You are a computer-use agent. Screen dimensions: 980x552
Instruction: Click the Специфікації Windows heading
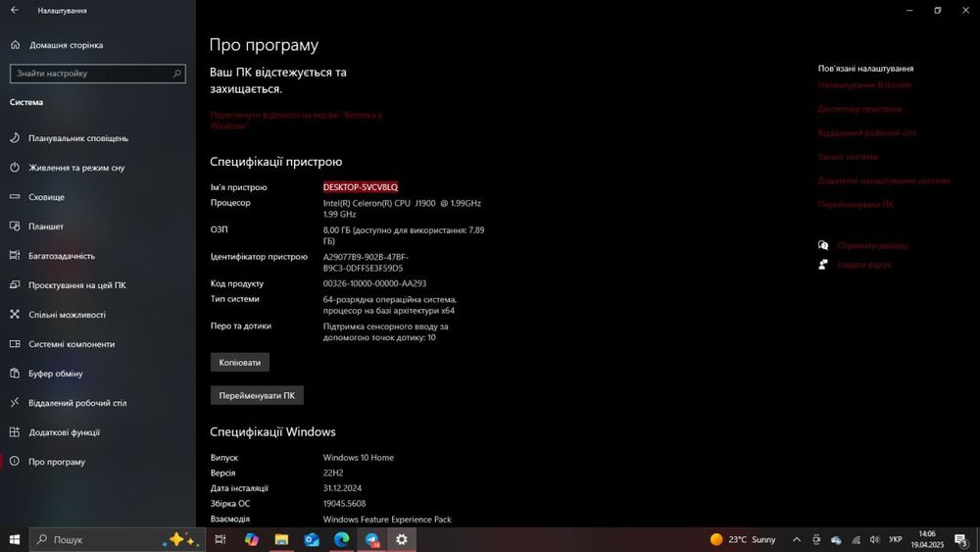pos(272,431)
